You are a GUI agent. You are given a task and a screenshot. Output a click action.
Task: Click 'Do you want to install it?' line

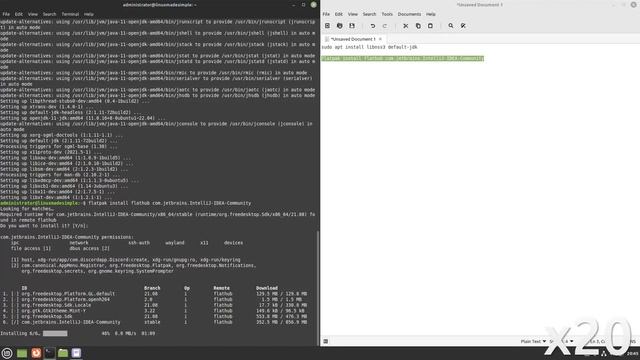44,226
